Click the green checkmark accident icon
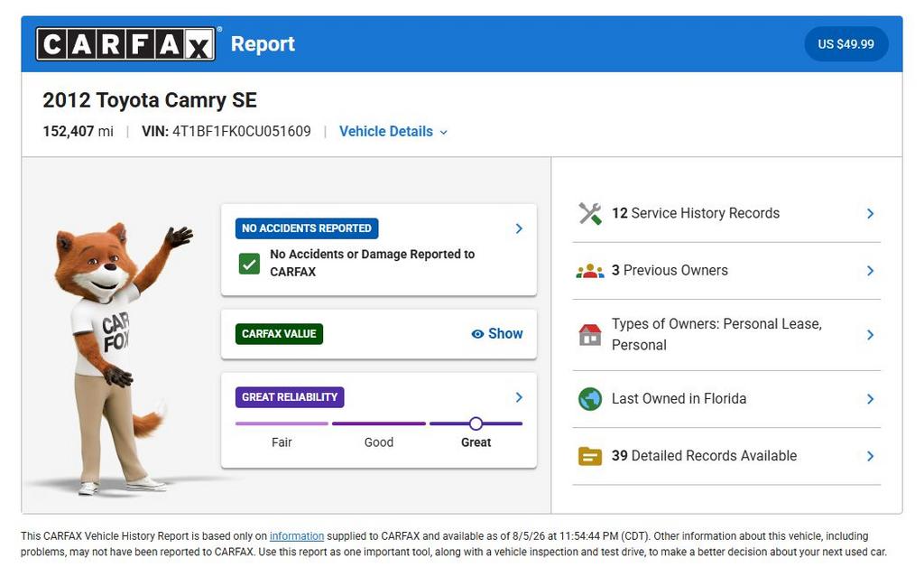924x567 pixels. (x=249, y=264)
